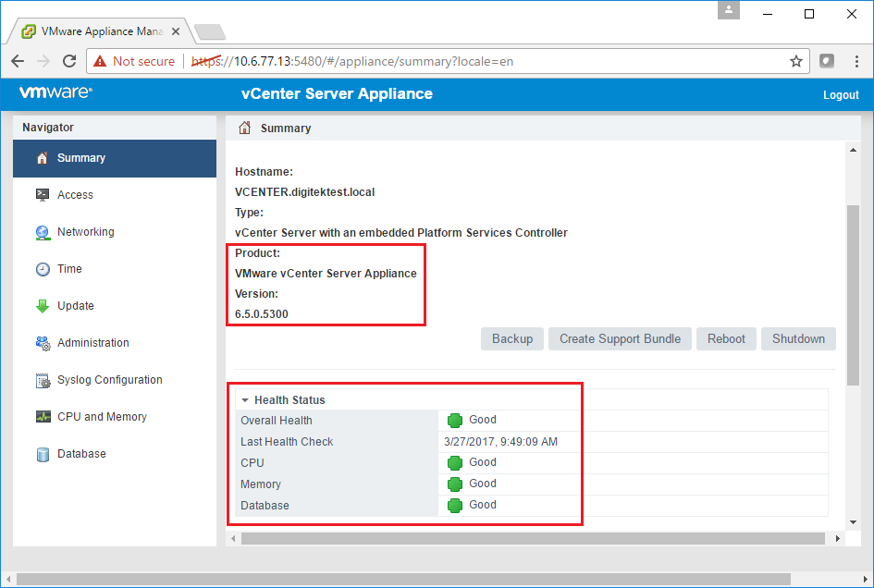Image resolution: width=874 pixels, height=588 pixels.
Task: Click the Syslog Configuration icon
Action: click(43, 380)
